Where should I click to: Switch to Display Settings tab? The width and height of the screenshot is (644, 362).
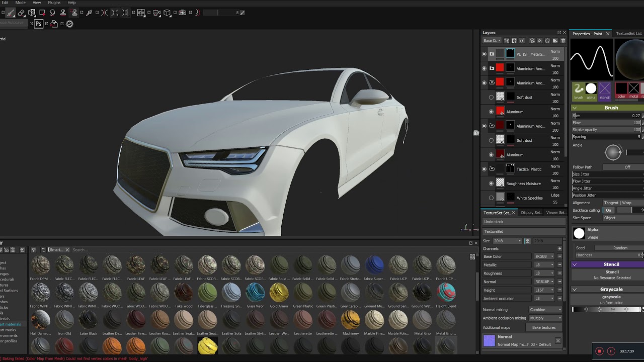pos(531,213)
